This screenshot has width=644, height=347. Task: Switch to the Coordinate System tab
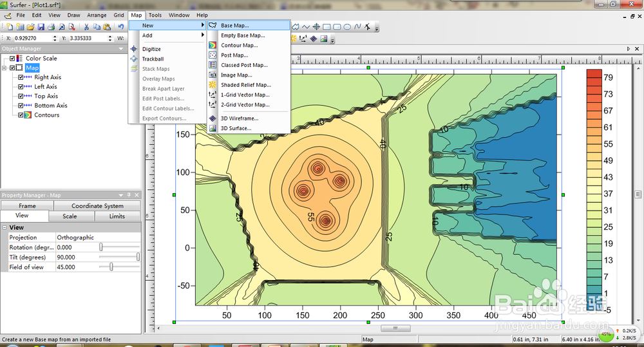[97, 206]
